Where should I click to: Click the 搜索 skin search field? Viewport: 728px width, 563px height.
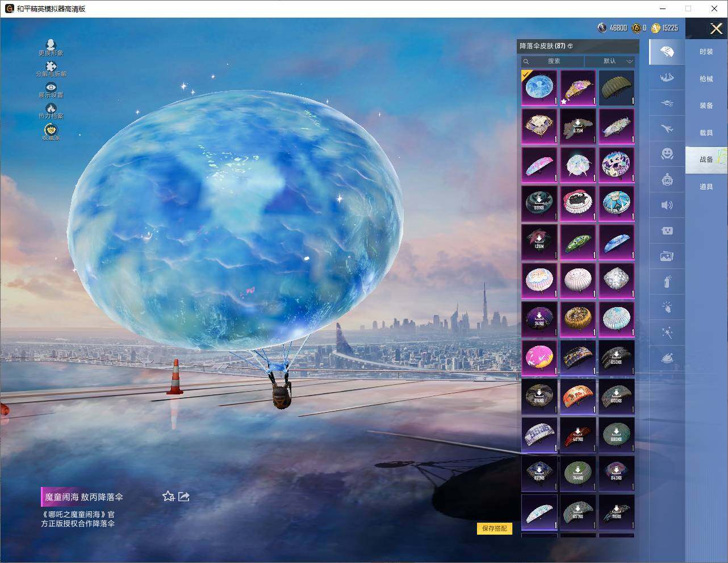click(553, 61)
